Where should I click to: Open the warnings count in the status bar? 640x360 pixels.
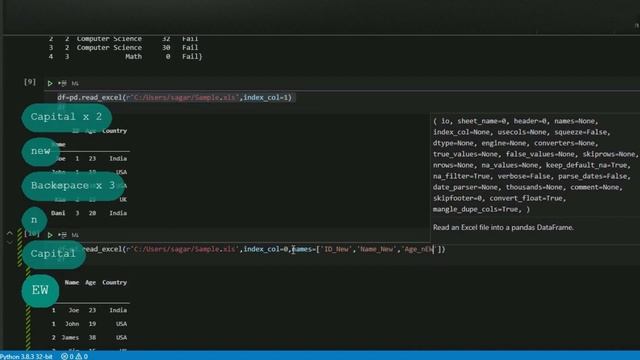point(82,356)
